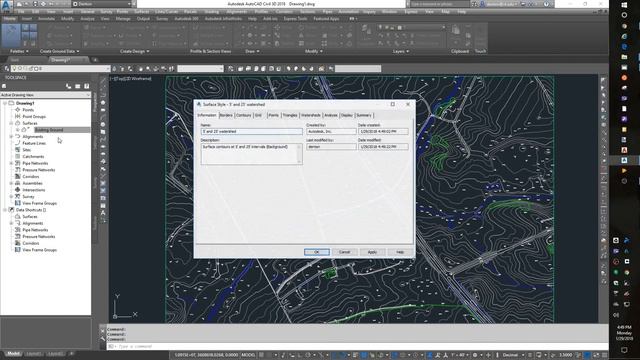Open Windows Start button
This screenshot has width=640, height=360.
point(624,5)
